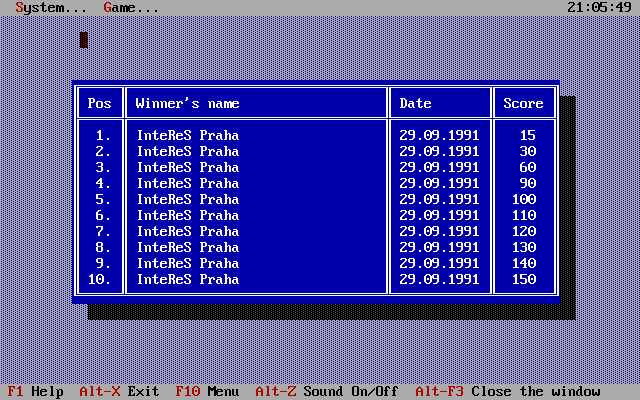Click score 90
Screen dimensions: 640x400
pos(528,183)
